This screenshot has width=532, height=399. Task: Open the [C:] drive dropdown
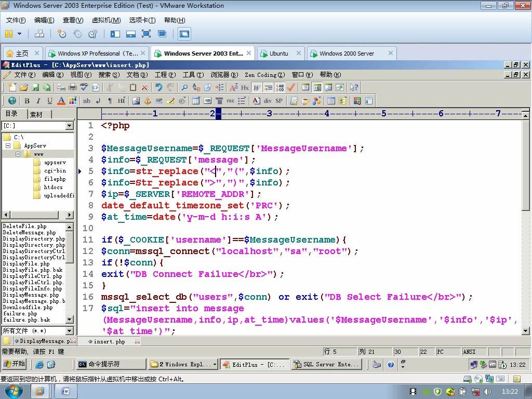click(69, 126)
